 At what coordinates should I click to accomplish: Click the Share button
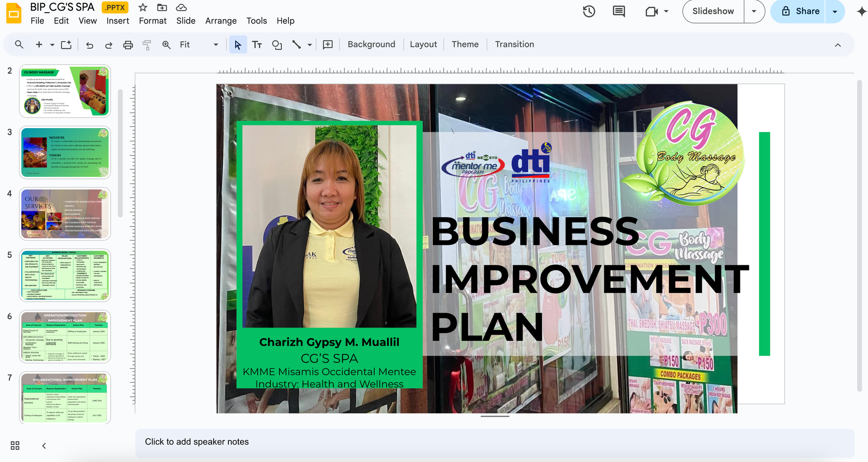pos(800,11)
